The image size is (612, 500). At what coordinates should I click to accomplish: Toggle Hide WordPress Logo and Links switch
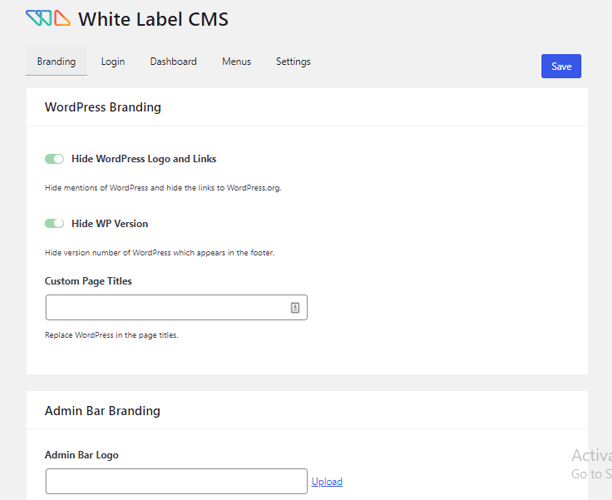pyautogui.click(x=54, y=159)
